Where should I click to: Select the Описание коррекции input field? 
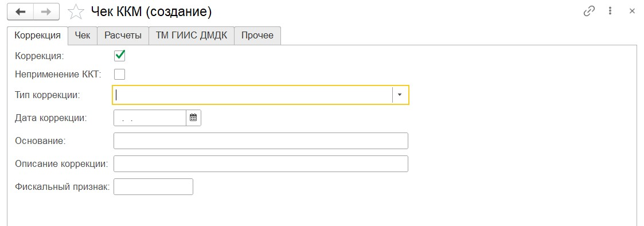[x=261, y=163]
